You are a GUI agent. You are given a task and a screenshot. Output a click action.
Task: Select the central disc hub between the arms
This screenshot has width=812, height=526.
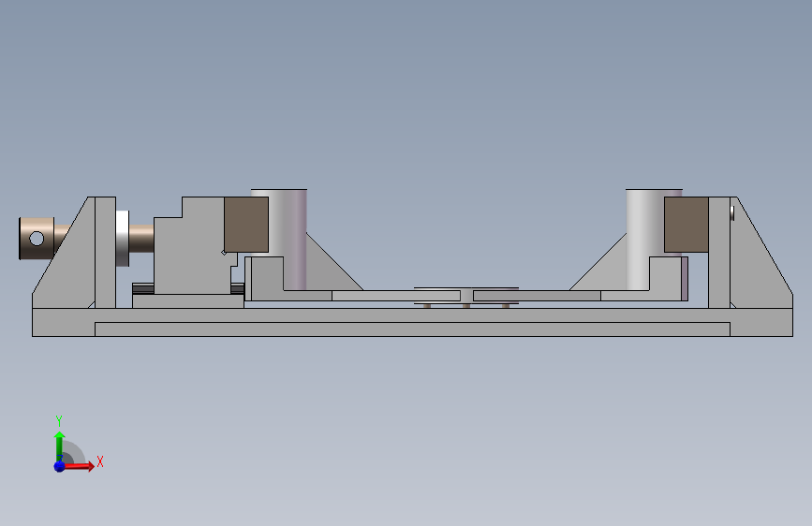(x=466, y=296)
